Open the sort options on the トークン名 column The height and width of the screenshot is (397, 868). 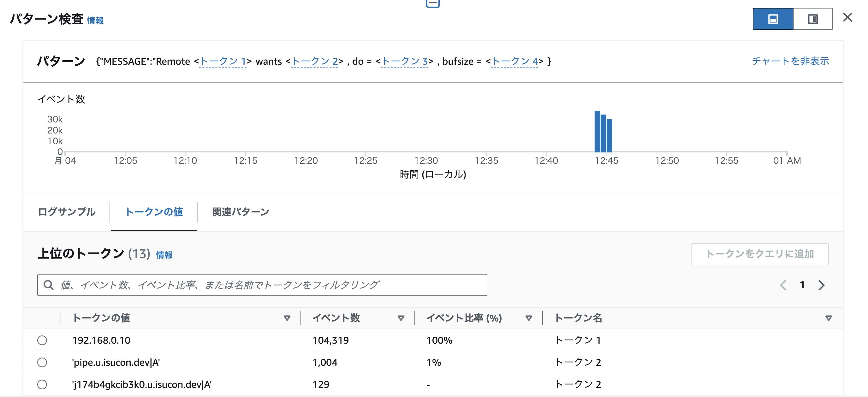click(828, 318)
